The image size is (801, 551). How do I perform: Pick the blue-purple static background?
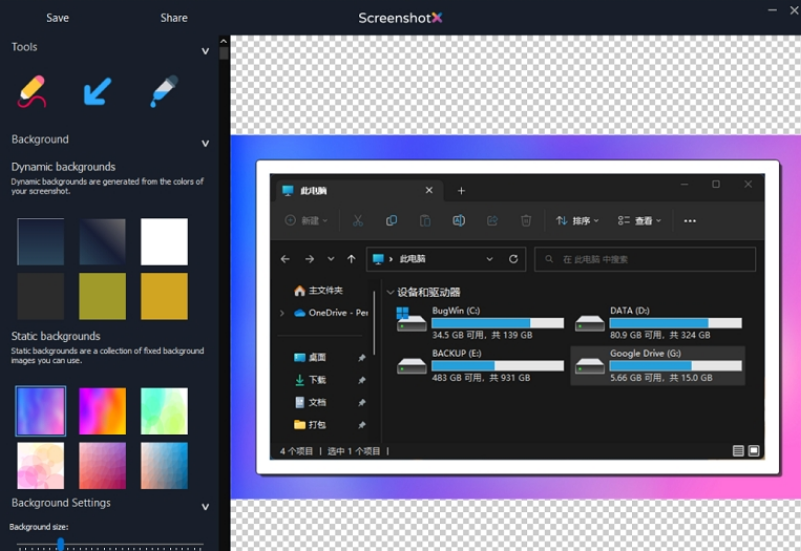point(41,411)
